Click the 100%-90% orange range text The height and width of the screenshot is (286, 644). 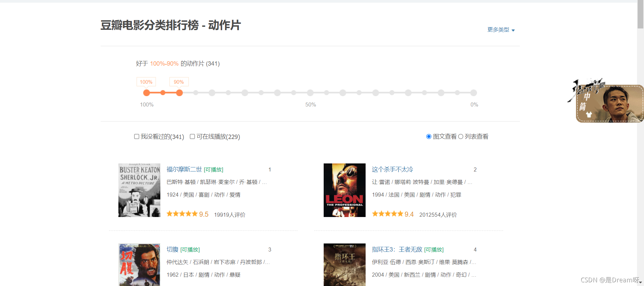164,64
